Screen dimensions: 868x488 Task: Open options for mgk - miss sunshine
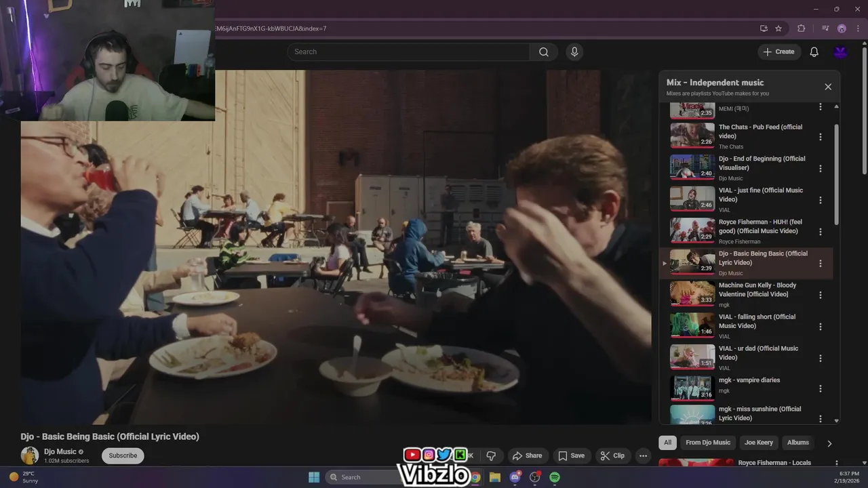point(821,418)
